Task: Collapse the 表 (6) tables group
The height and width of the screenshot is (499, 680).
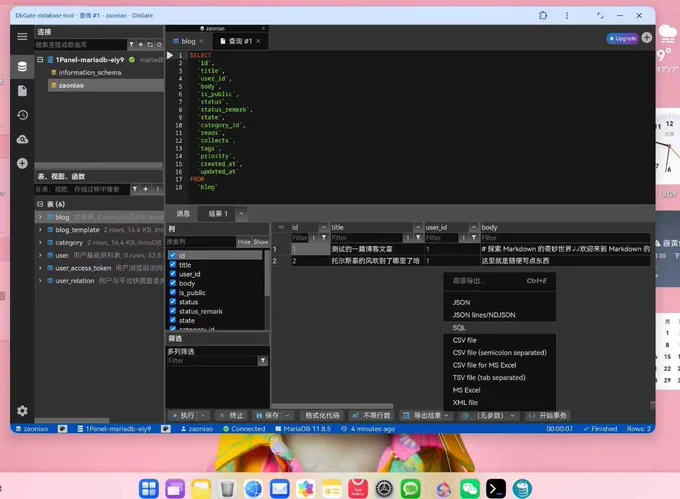Action: tap(40, 204)
